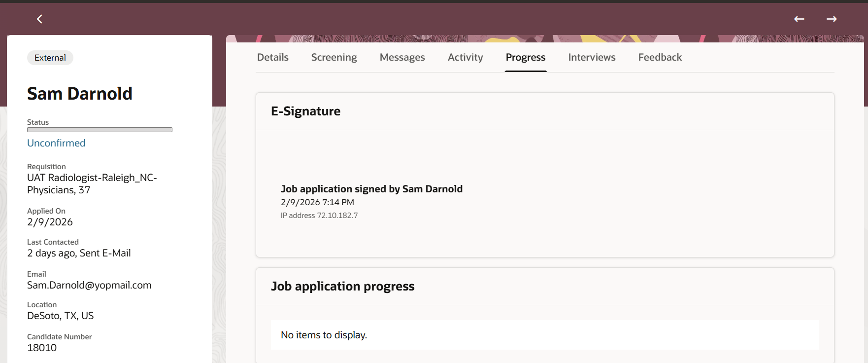
Task: Click the No items to display row
Action: [545, 335]
